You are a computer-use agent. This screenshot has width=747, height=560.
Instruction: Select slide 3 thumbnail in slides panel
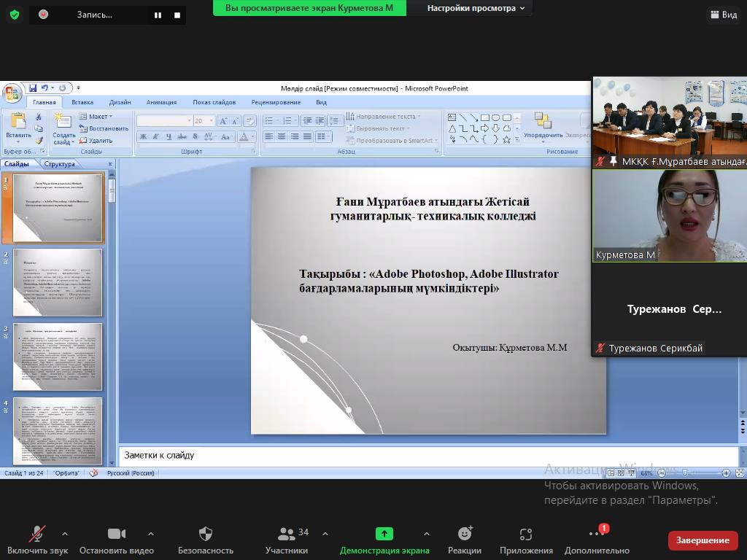click(58, 357)
